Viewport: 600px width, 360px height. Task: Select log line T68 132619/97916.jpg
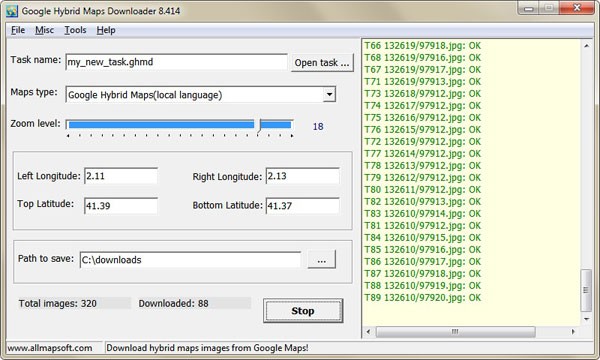422,57
